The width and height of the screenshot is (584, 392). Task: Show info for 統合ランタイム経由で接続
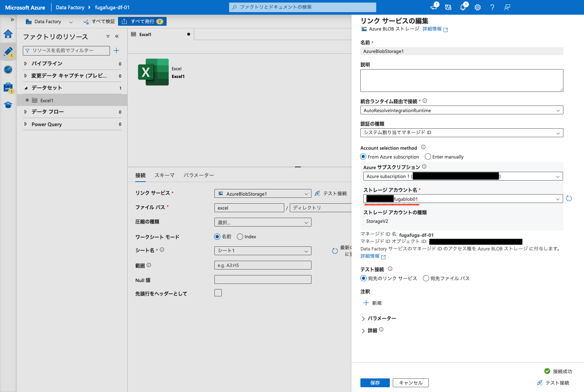tap(425, 101)
